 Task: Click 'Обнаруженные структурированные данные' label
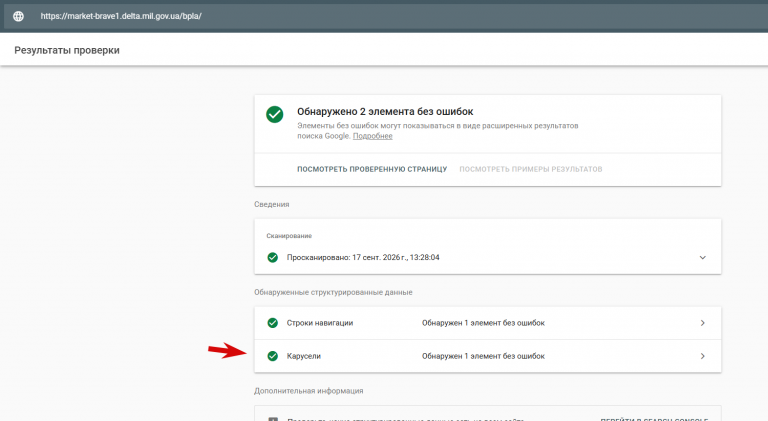pos(333,292)
